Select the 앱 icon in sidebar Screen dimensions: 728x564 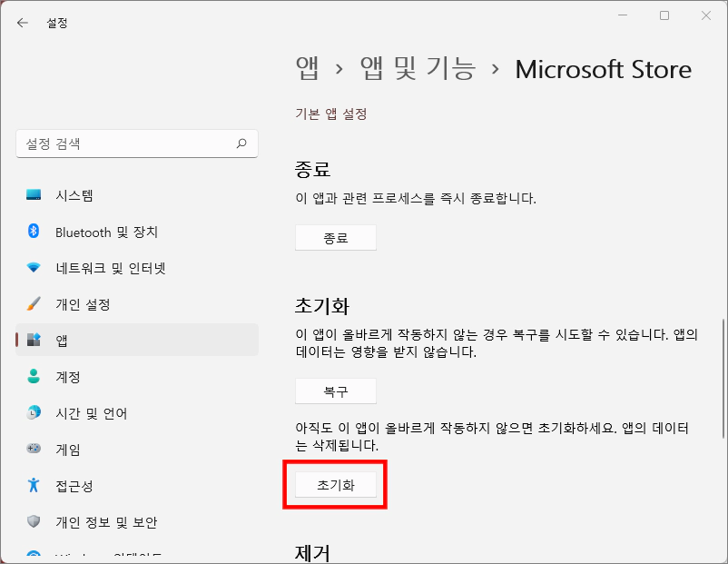coord(34,340)
